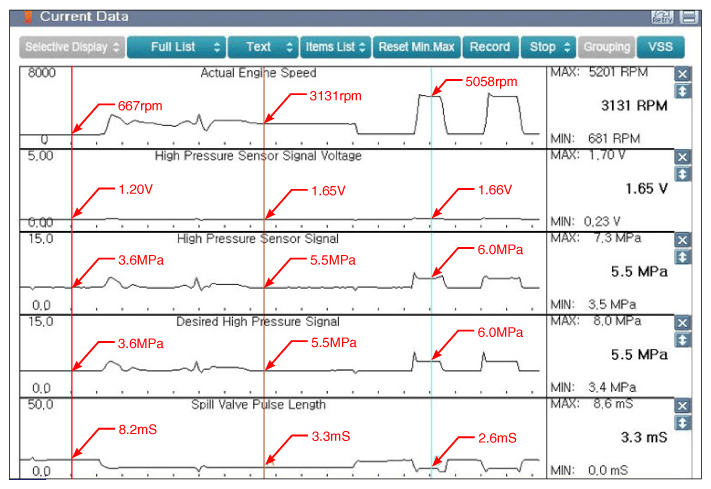
Task: Remove the High Pressure Sensor Signal graph
Action: (682, 240)
